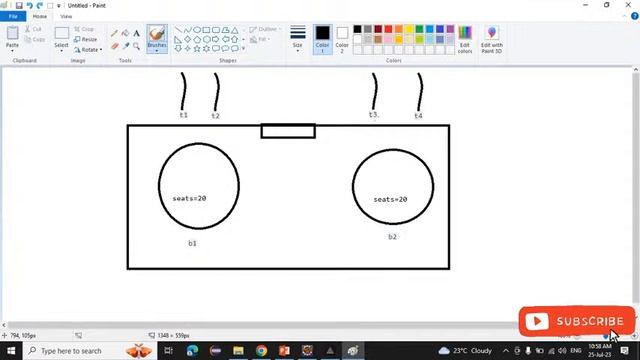This screenshot has height=360, width=640.
Task: Click the Redo icon in title bar
Action: point(40,5)
